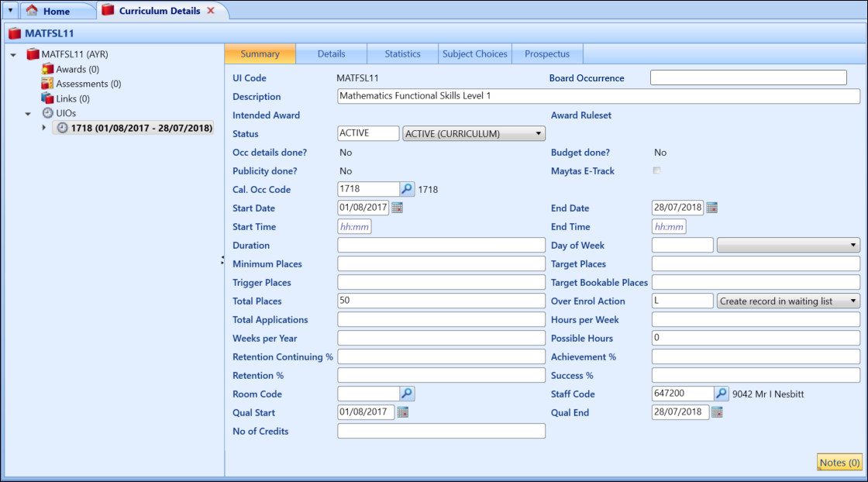The width and height of the screenshot is (868, 482).
Task: Open the Staff Code lookup magnifier
Action: pos(722,393)
